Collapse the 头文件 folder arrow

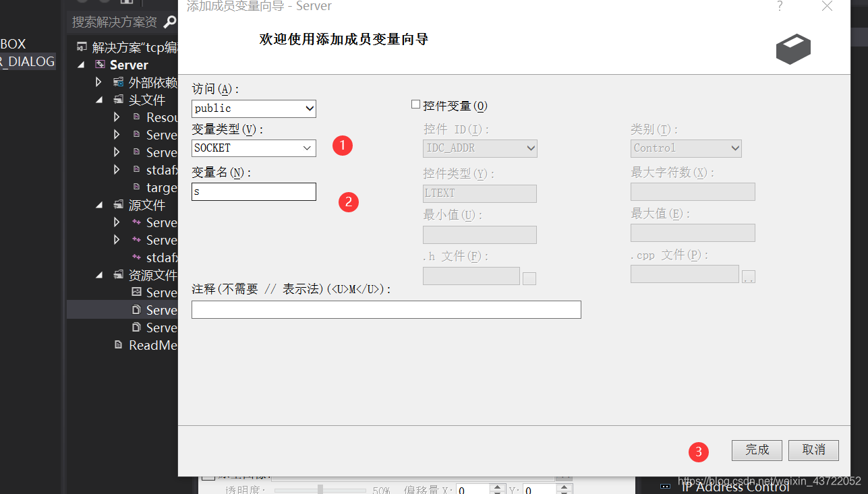click(x=99, y=100)
